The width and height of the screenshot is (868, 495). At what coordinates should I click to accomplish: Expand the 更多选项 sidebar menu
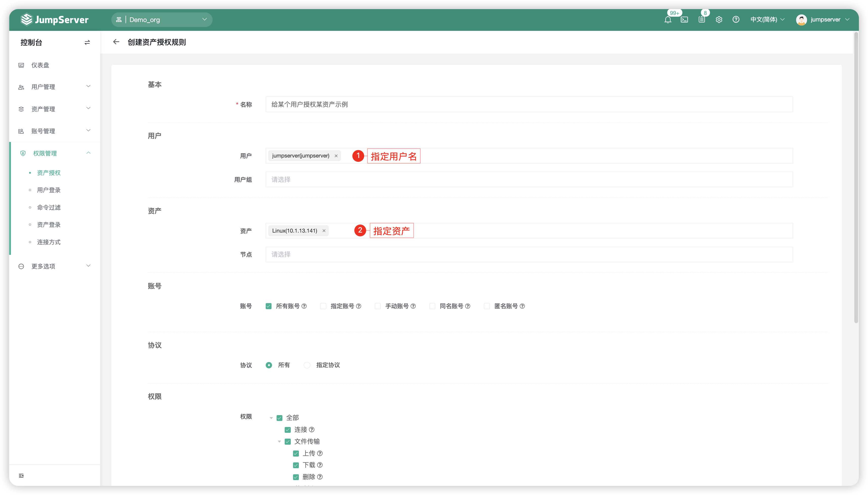(54, 266)
